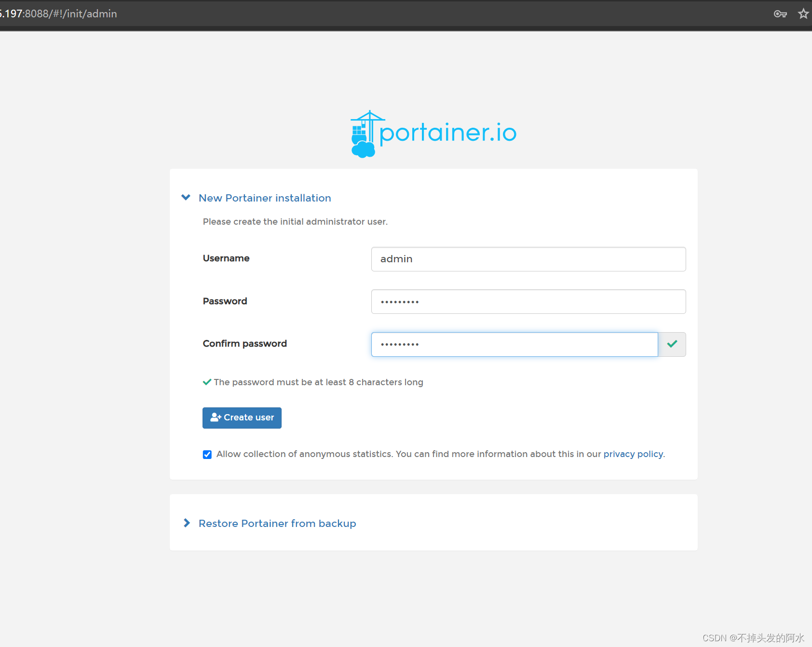The height and width of the screenshot is (647, 812).
Task: Uncheck Allow collection of anonymous statistics
Action: click(x=207, y=455)
